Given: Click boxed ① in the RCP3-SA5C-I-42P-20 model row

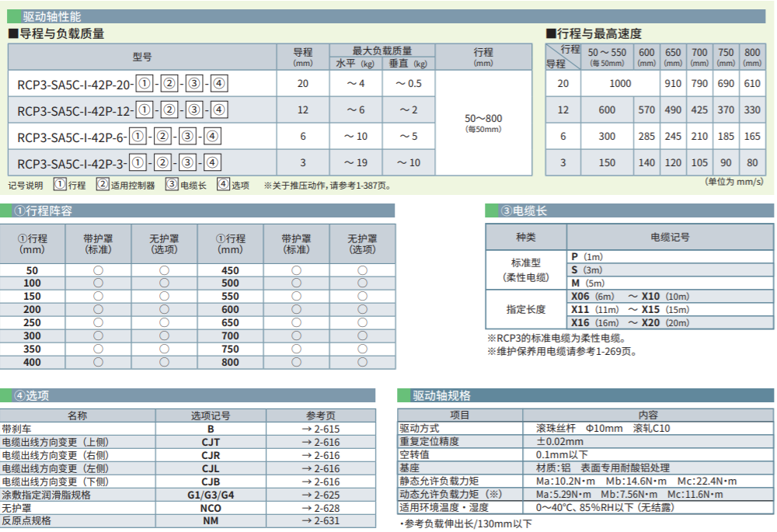Looking at the screenshot, I should click(x=143, y=83).
